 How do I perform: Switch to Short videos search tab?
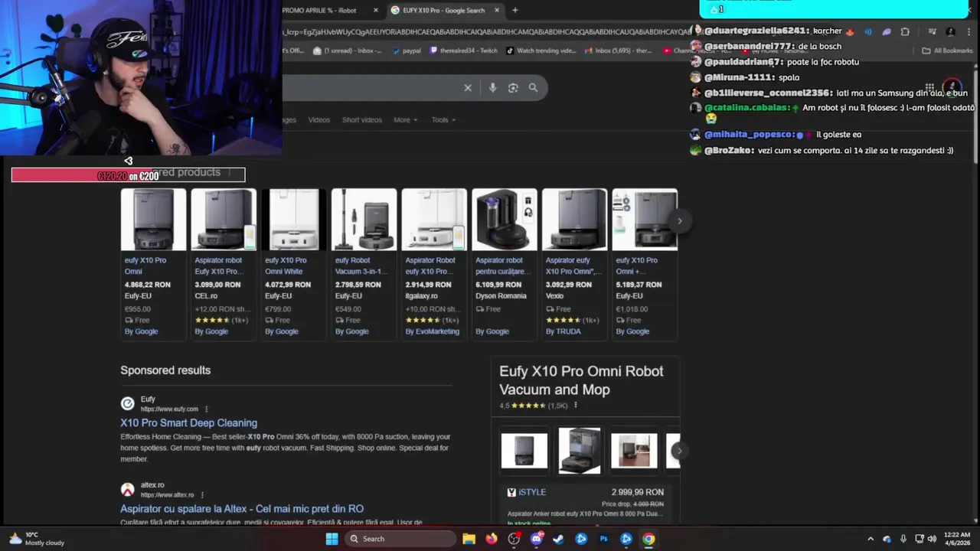(361, 120)
